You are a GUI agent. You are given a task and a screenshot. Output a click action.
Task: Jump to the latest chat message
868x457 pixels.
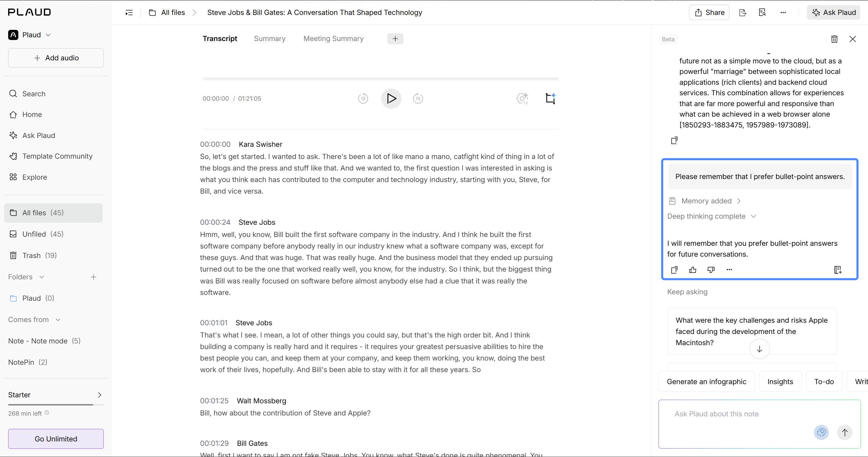(760, 349)
